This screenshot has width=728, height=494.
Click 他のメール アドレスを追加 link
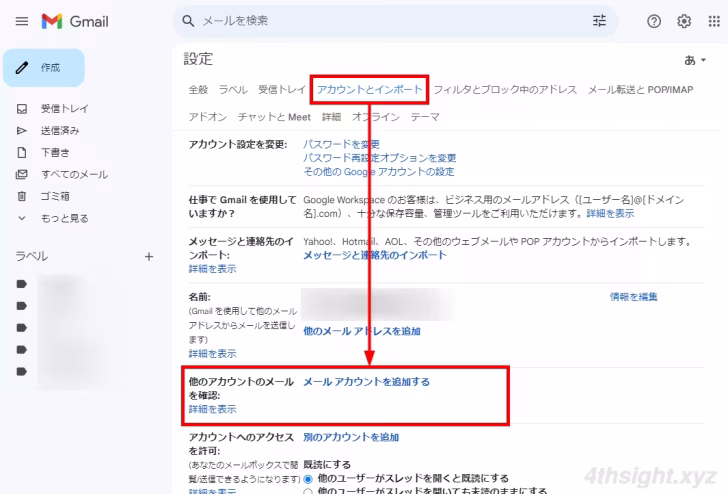[x=362, y=331]
